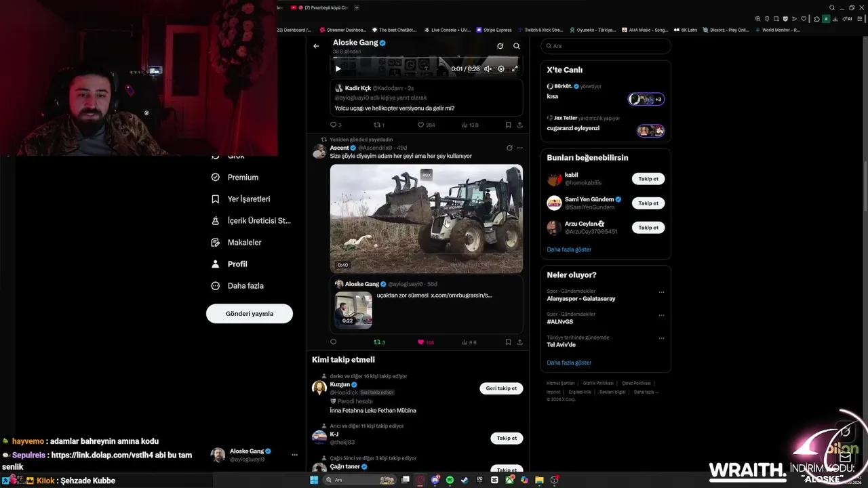Image resolution: width=868 pixels, height=488 pixels.
Task: Reply to the Ascent post
Action: (333, 342)
